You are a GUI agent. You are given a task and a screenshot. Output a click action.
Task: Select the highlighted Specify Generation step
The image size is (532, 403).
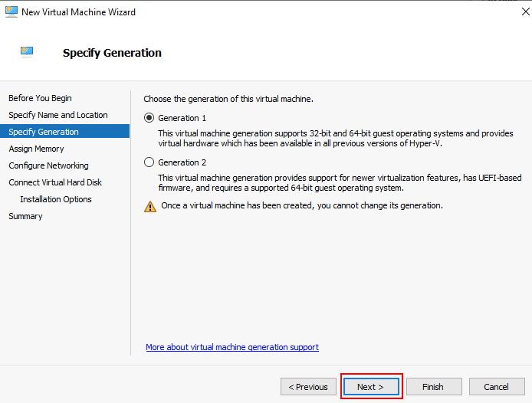(44, 132)
